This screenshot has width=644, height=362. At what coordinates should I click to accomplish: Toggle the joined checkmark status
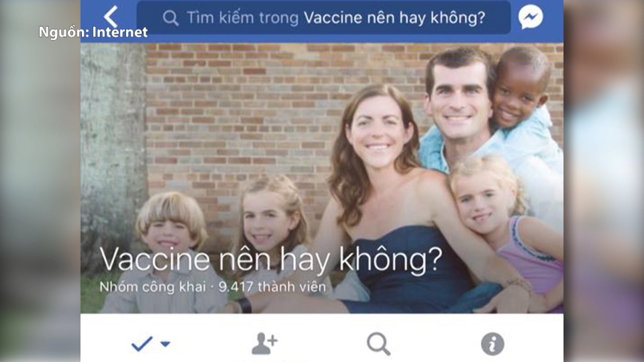[x=142, y=343]
